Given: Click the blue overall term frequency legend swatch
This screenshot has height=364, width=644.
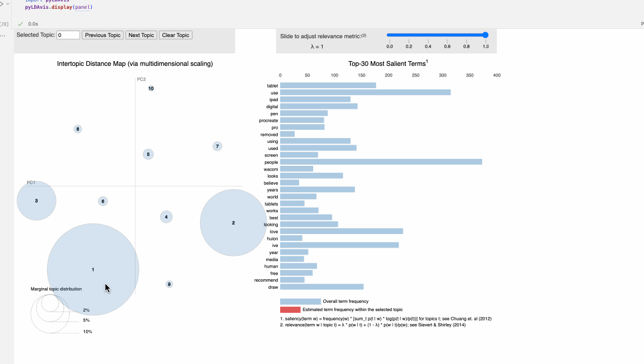Looking at the screenshot, I should (300, 302).
